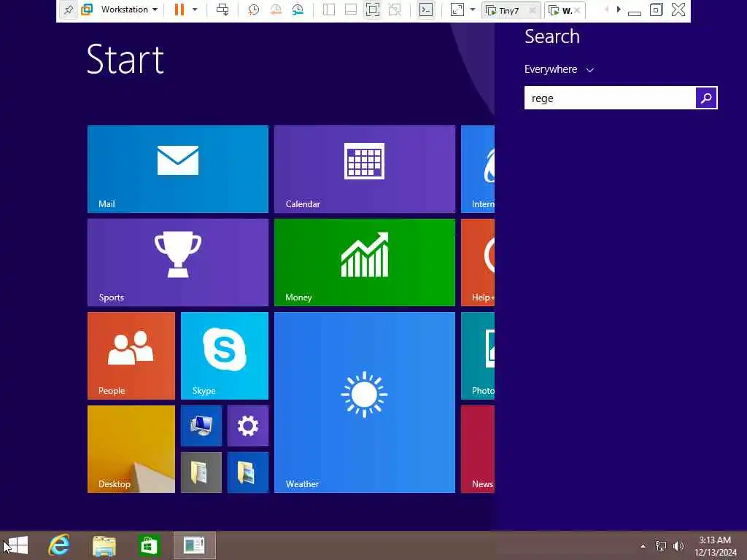747x560 pixels.
Task: Open the Internet Explorer tile
Action: point(478,169)
